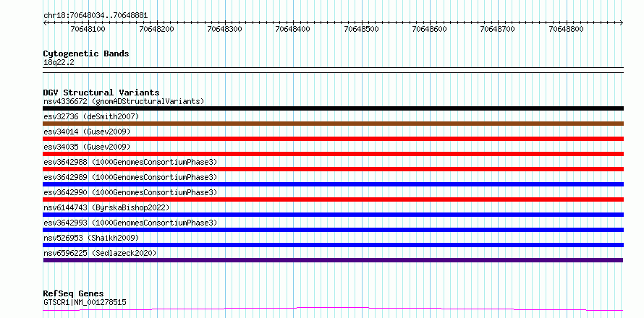Click the blue esv3642993 variant bar
This screenshot has height=318, width=644.
[x=333, y=230]
